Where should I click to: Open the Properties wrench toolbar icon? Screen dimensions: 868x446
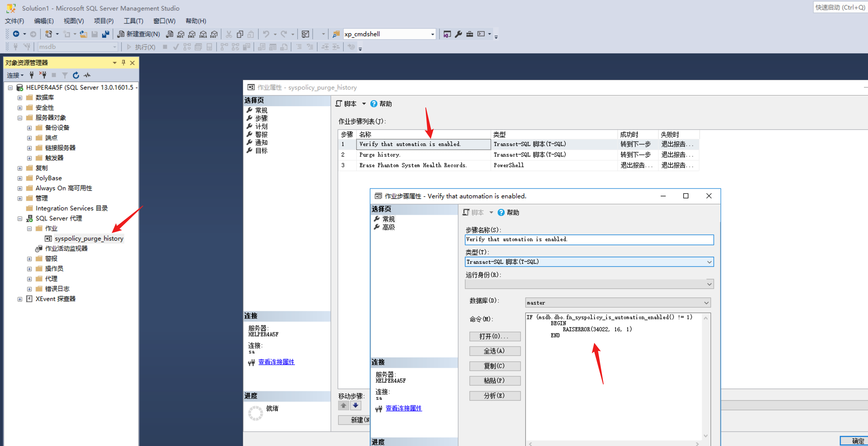458,34
